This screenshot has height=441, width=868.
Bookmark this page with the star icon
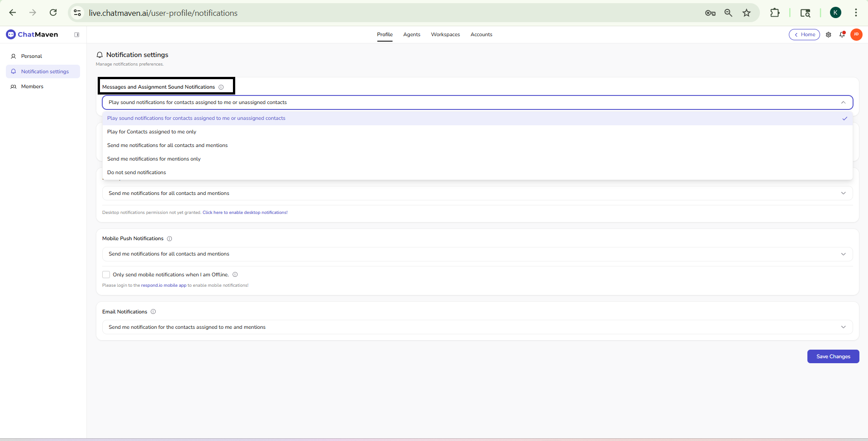pos(746,13)
